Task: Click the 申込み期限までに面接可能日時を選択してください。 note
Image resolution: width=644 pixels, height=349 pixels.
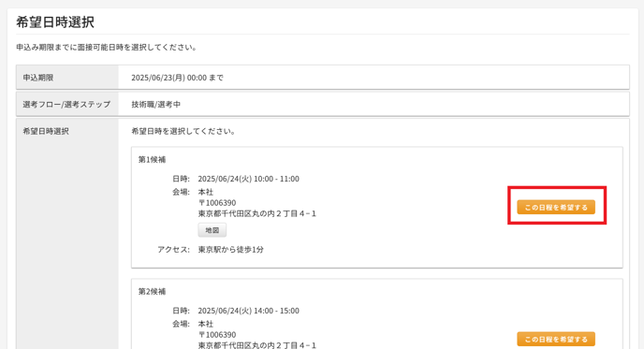Action: coord(107,47)
